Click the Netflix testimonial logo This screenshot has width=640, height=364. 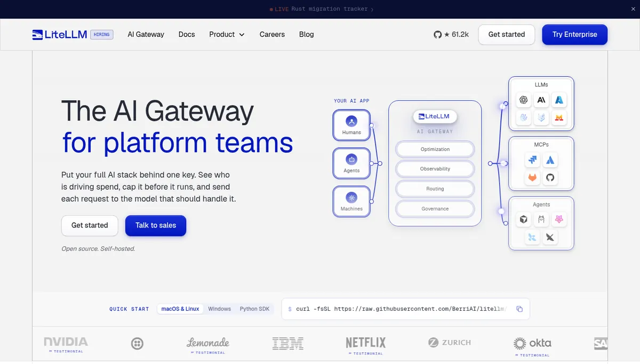point(365,345)
